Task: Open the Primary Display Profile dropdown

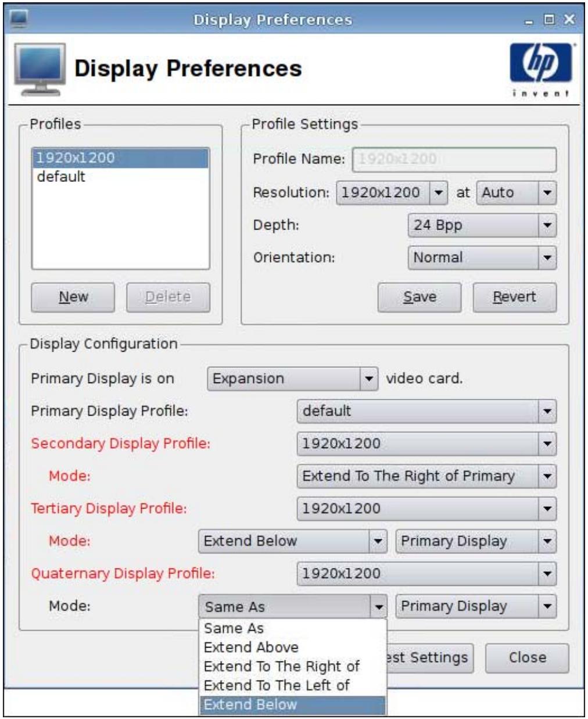Action: pos(426,411)
